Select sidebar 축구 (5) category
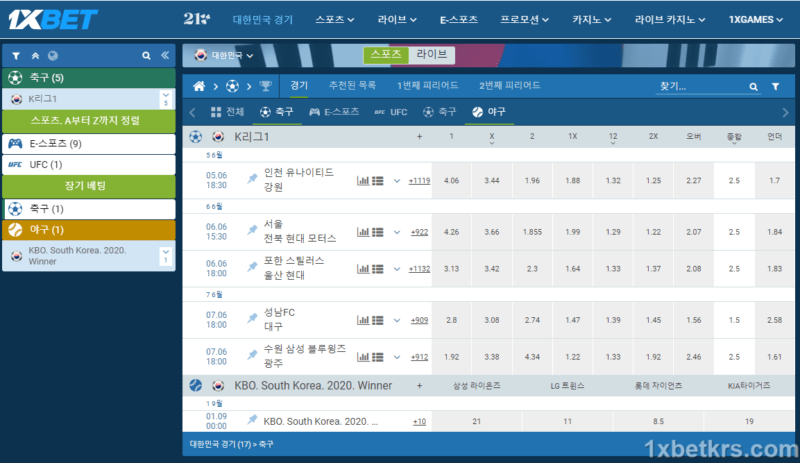 pyautogui.click(x=89, y=78)
